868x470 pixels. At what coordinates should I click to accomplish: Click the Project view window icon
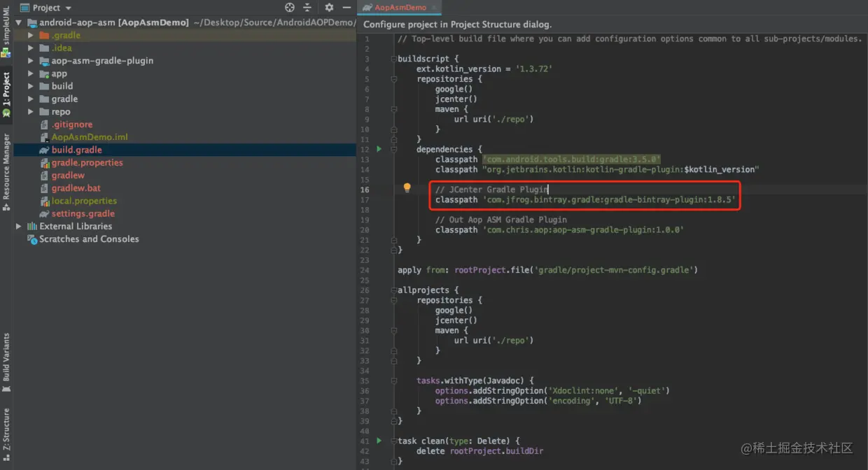click(24, 8)
